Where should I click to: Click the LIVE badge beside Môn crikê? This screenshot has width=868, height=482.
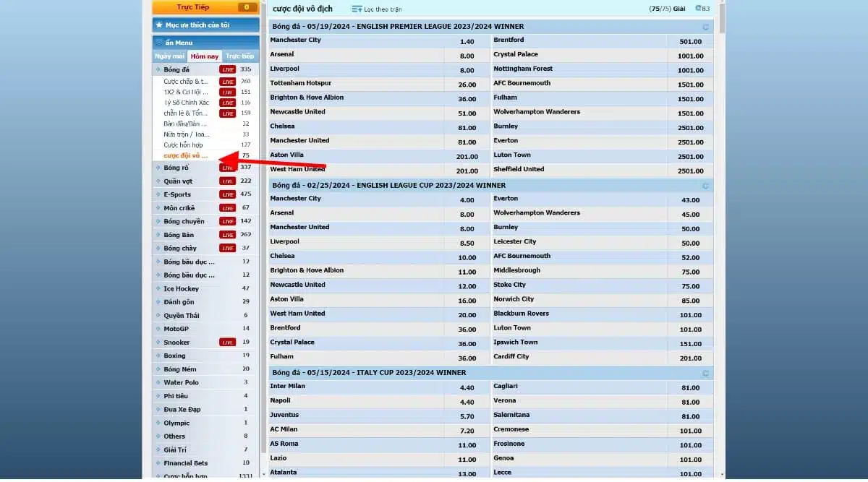click(x=227, y=208)
